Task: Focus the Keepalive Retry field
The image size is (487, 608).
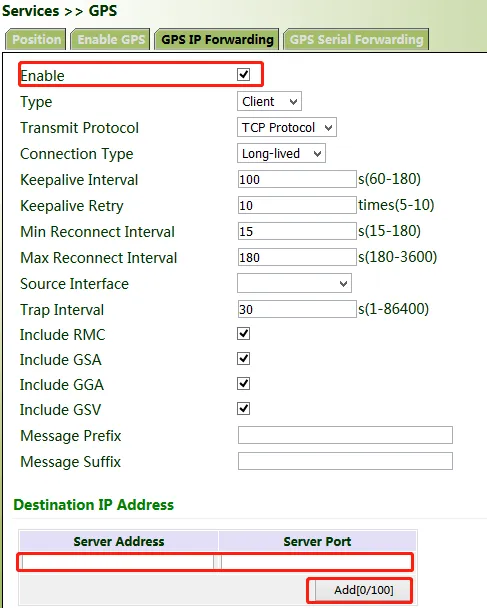Action: click(297, 205)
